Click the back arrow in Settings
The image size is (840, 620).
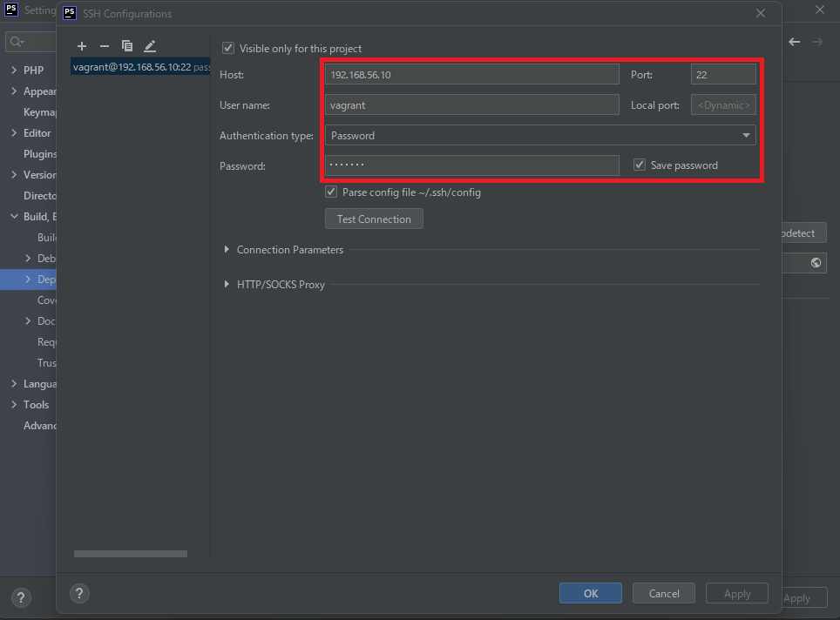(794, 42)
